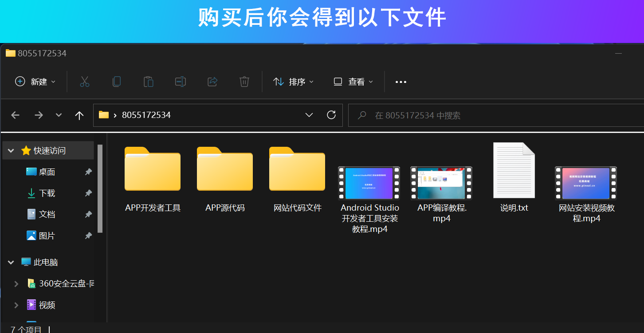Click the Rename icon in toolbar
Viewport: 644px width, 333px height.
coord(181,82)
